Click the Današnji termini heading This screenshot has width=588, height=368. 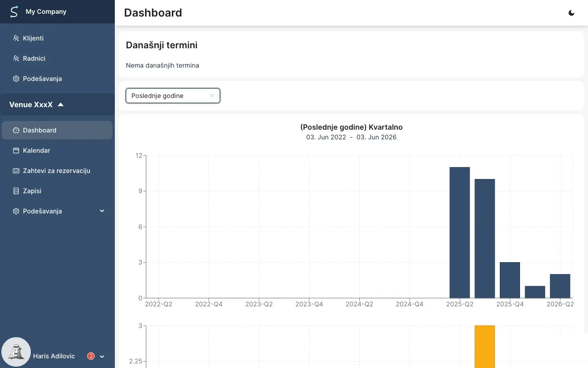coord(162,45)
